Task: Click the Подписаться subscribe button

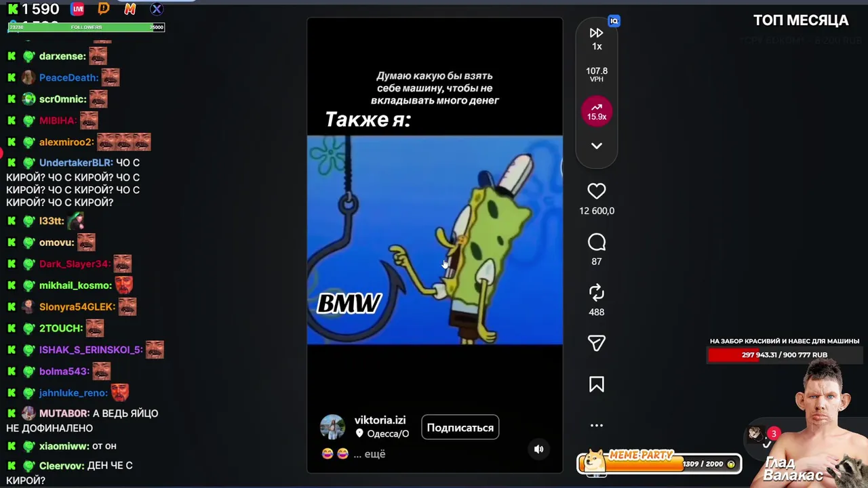Action: (x=460, y=428)
